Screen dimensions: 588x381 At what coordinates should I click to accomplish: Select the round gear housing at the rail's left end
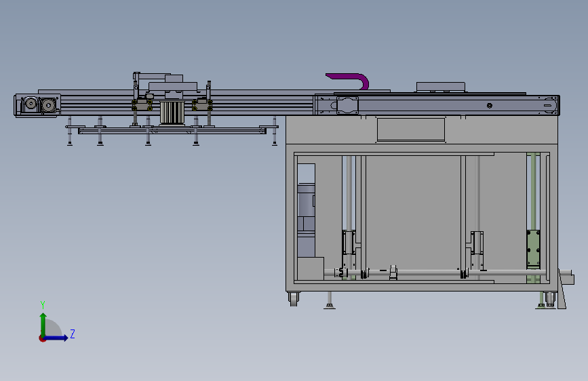coord(31,104)
